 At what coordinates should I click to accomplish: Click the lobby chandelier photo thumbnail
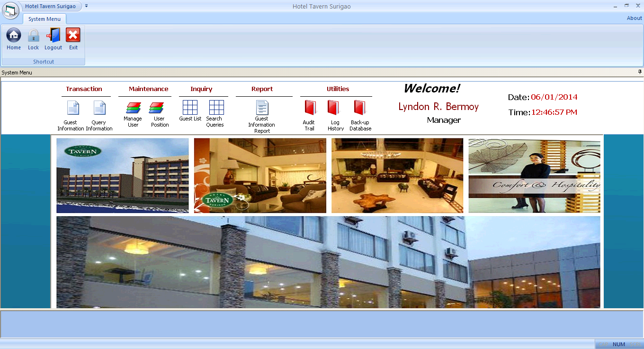click(x=397, y=175)
